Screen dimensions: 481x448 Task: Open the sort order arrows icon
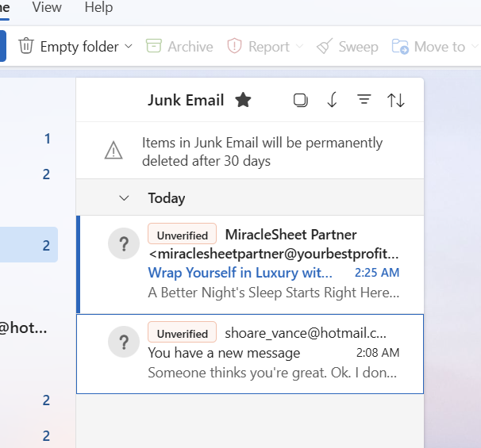point(396,100)
